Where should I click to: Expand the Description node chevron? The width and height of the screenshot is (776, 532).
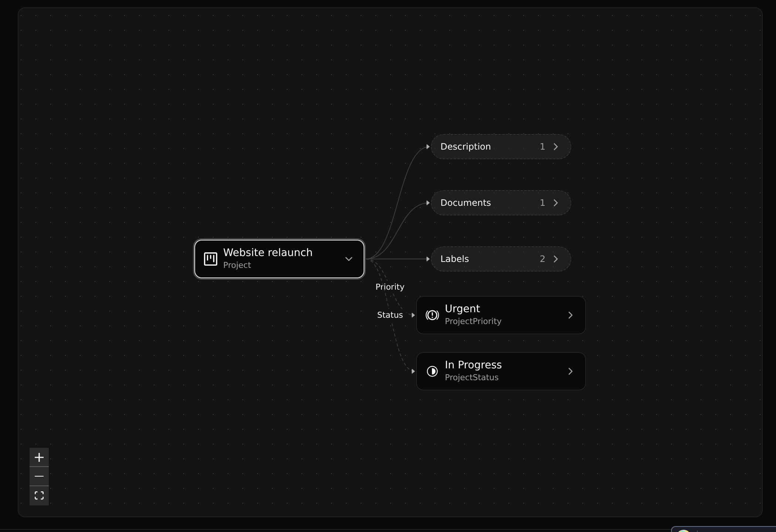[556, 147]
